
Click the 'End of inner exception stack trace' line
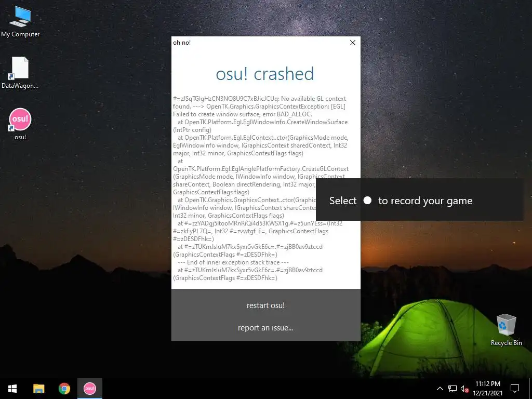tap(233, 262)
